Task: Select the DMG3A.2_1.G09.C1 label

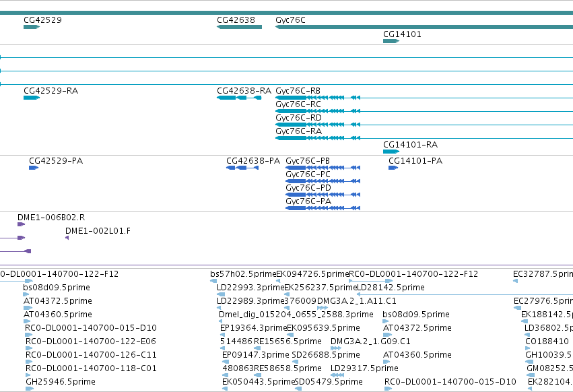Action: point(370,341)
